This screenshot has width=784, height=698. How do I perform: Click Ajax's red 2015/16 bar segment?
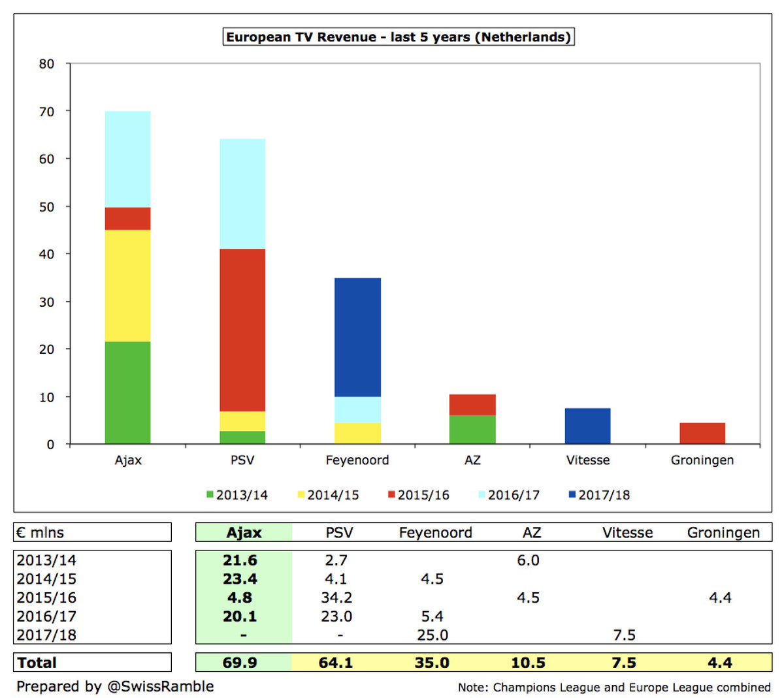127,219
